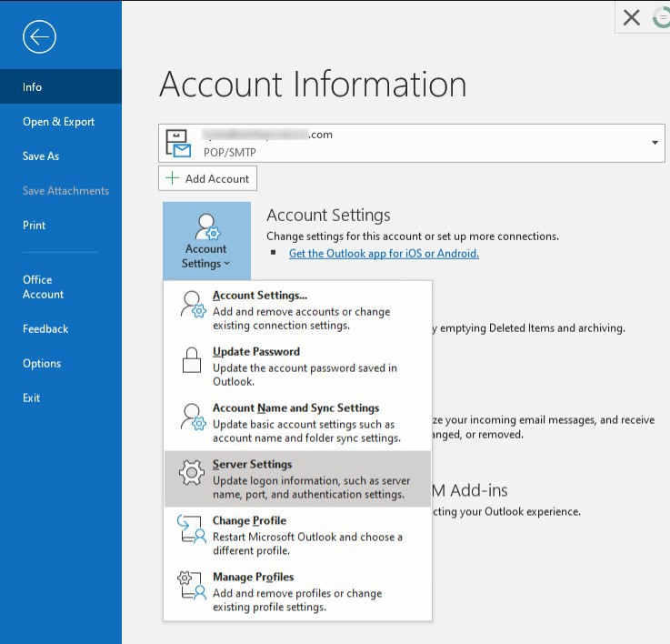Click the 'Add-ins' heading text
The width and height of the screenshot is (670, 644).
pyautogui.click(x=479, y=490)
